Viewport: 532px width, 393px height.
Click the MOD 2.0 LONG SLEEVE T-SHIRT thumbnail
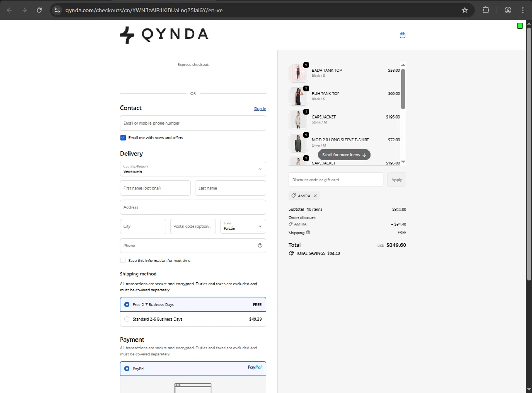pos(298,143)
